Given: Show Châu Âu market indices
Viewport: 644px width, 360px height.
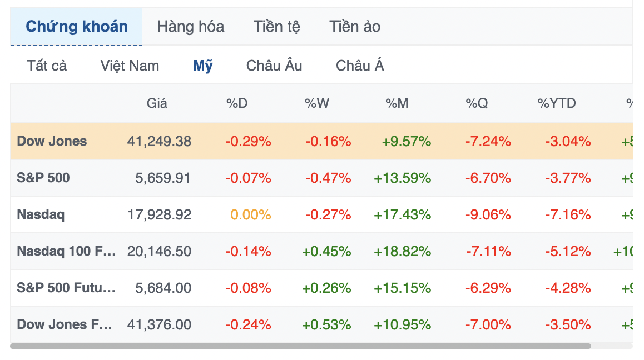Looking at the screenshot, I should [274, 66].
